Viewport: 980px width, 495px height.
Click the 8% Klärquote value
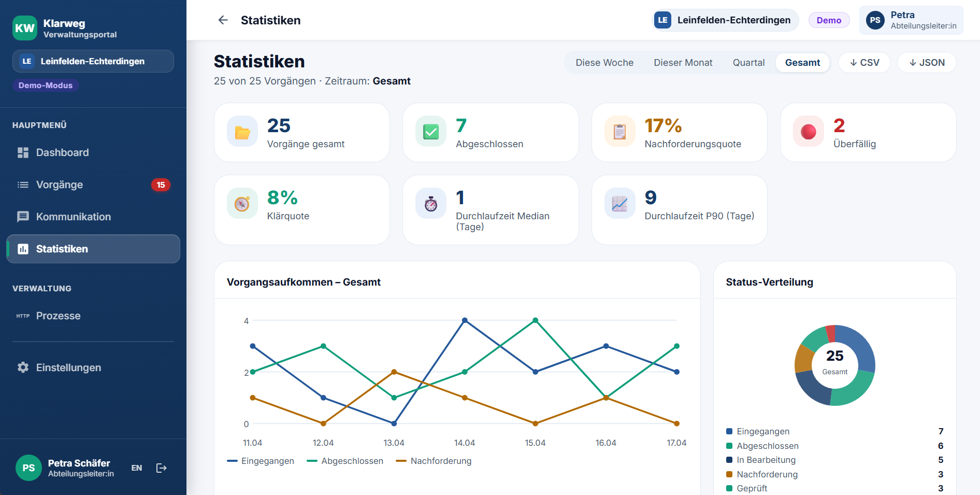tap(282, 197)
